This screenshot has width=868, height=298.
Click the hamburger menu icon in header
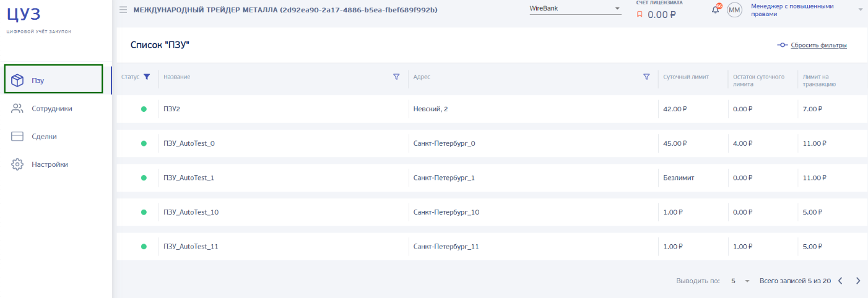click(123, 10)
